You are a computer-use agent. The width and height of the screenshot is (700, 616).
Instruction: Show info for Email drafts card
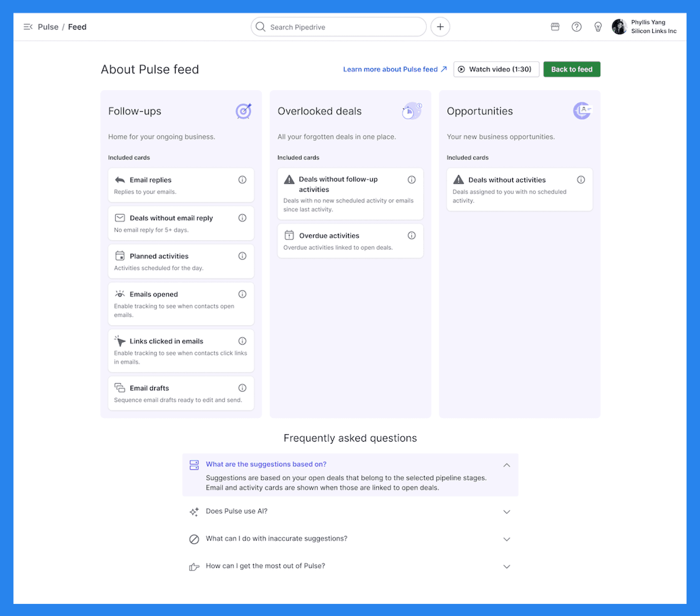242,388
